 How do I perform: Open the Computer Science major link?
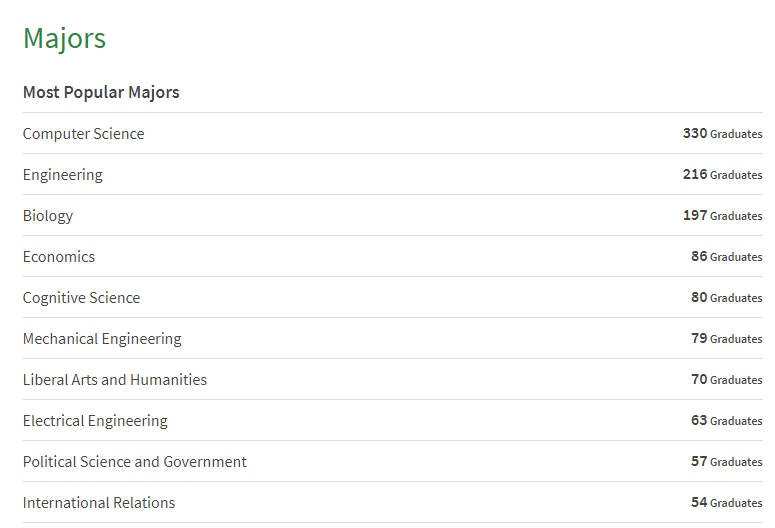[x=84, y=133]
